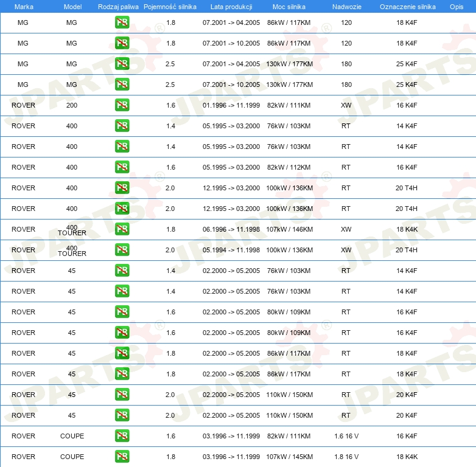476x467 pixels.
Task: Click date '07.2001 -> 04.2005' in the MG 1.8 row
Action: [x=231, y=22]
